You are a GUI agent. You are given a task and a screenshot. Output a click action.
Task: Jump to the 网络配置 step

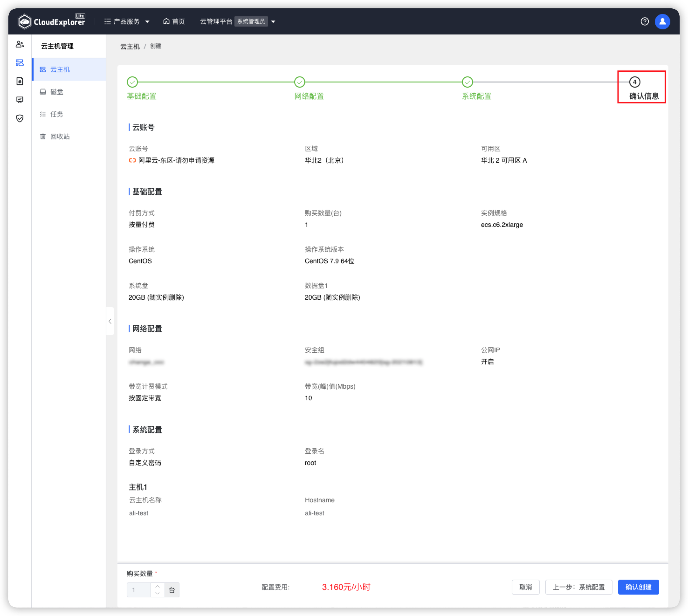309,88
